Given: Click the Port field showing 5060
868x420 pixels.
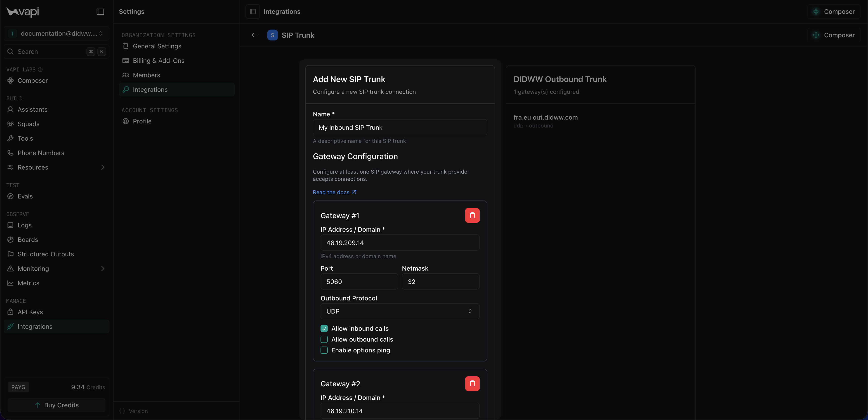Looking at the screenshot, I should pos(359,281).
